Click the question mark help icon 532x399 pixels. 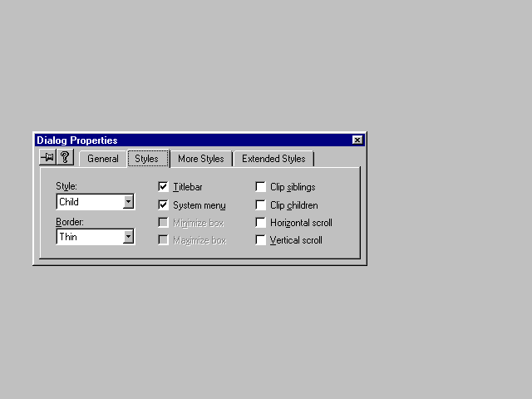[64, 157]
